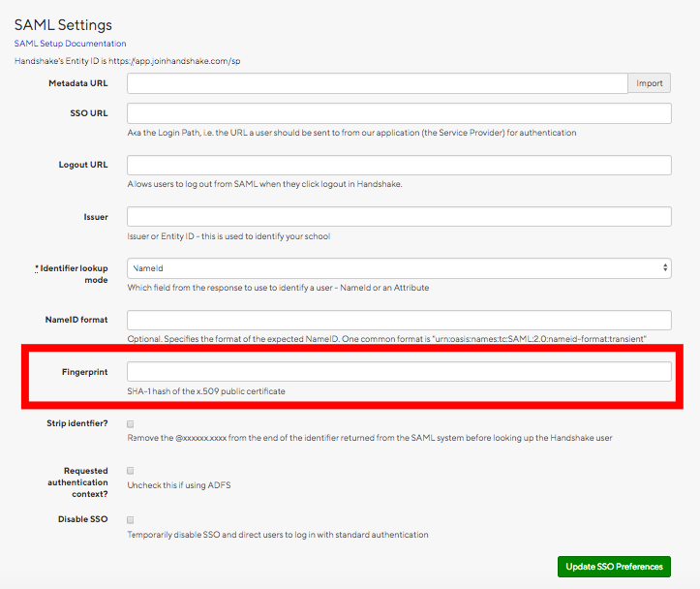This screenshot has height=589, width=700.
Task: Click the Metadata URL label text
Action: click(78, 84)
